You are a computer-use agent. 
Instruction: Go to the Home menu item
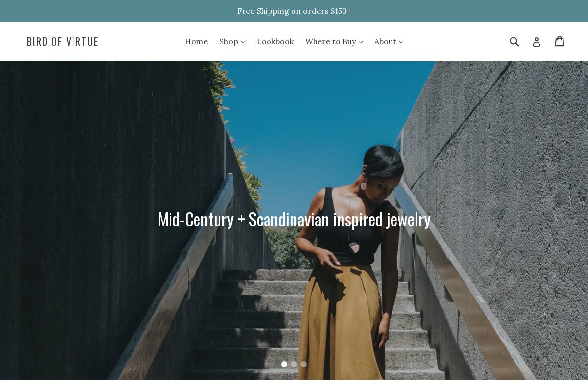(x=196, y=42)
